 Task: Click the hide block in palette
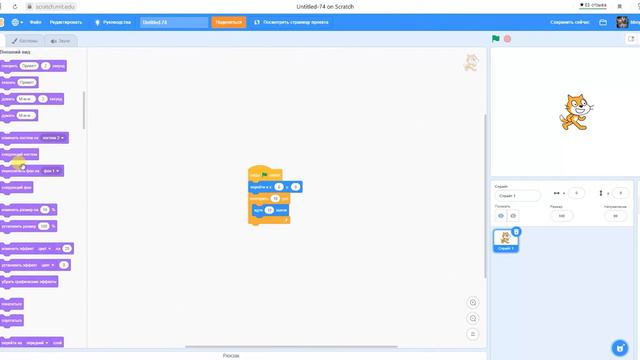click(x=11, y=320)
